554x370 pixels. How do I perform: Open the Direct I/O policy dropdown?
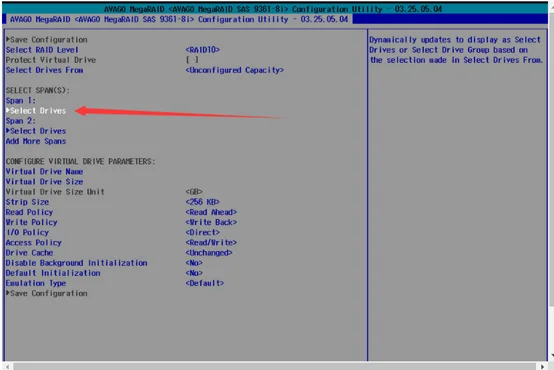202,233
